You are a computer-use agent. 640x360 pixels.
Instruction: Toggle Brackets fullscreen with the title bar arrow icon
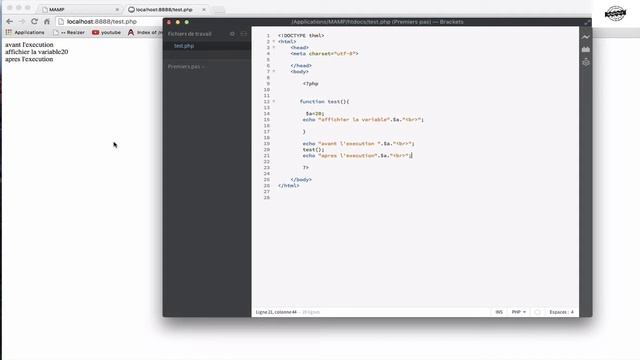pyautogui.click(x=587, y=22)
